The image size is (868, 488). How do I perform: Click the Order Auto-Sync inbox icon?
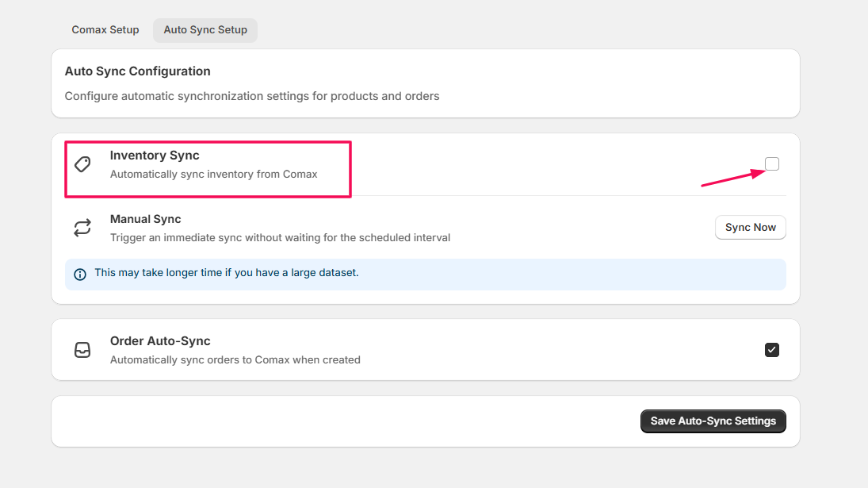click(x=82, y=350)
